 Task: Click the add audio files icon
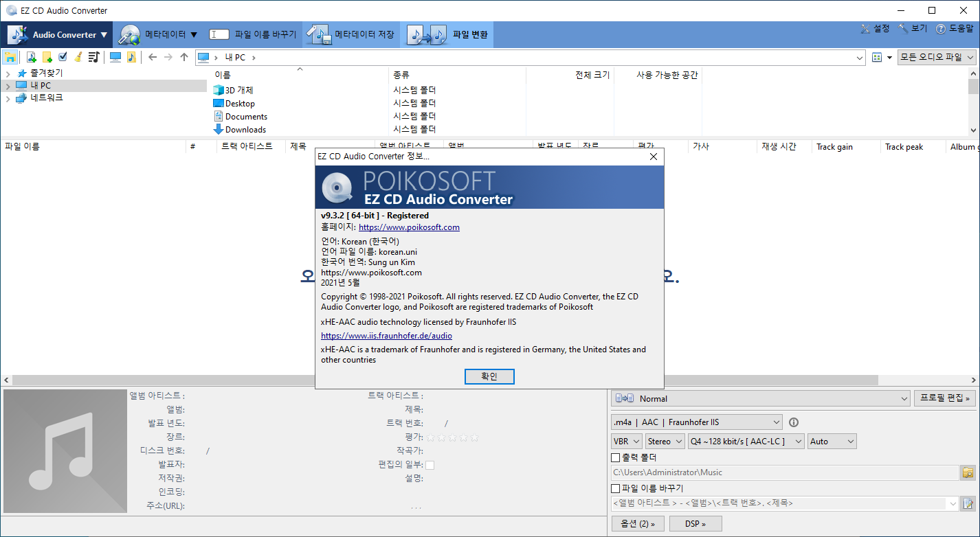click(32, 57)
